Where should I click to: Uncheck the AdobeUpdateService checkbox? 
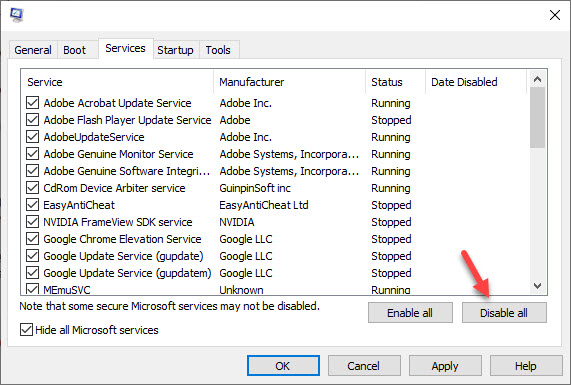point(32,137)
